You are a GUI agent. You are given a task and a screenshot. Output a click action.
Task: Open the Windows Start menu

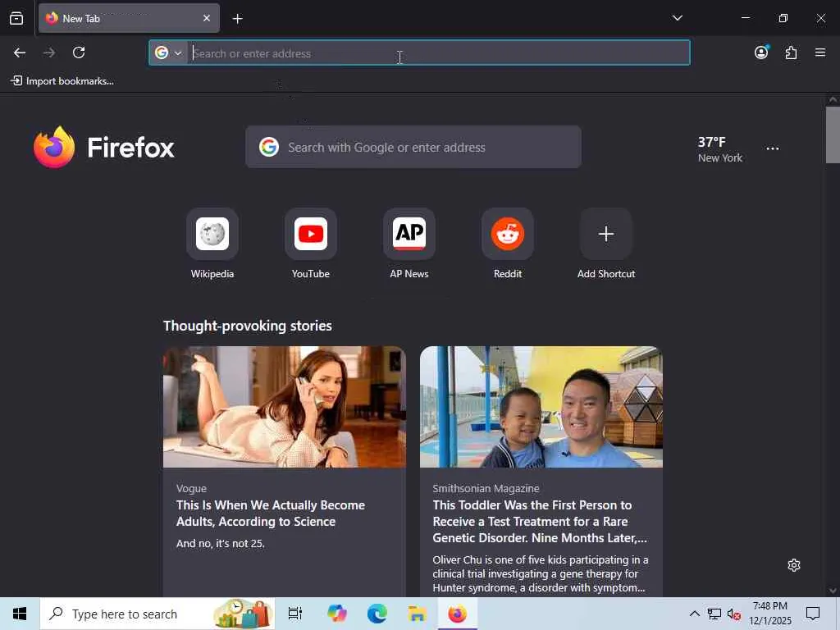click(x=20, y=614)
